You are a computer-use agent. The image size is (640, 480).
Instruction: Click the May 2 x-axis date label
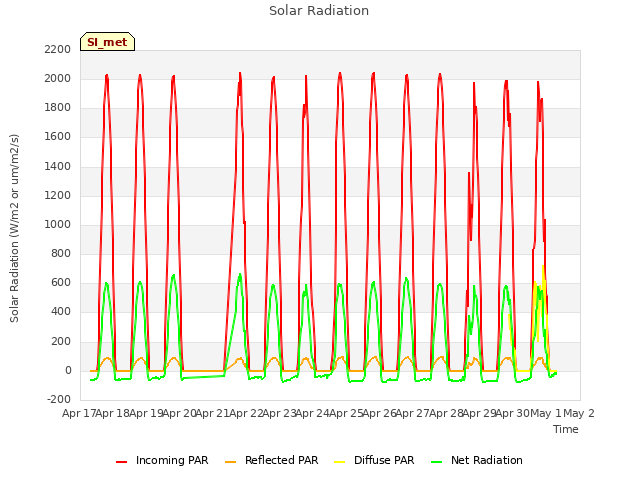click(578, 413)
